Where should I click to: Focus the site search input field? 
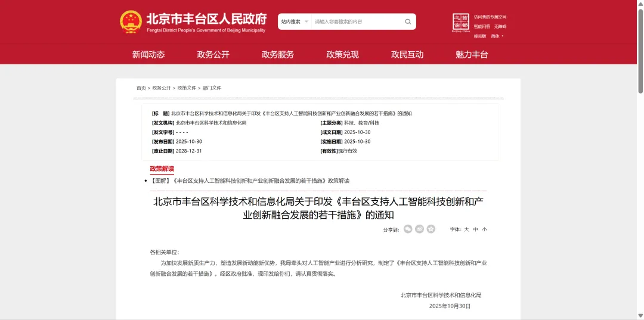(357, 22)
